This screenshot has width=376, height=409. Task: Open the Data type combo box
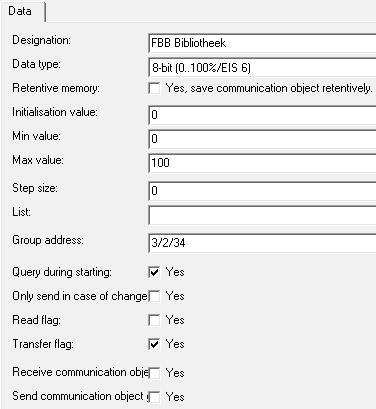[x=262, y=68]
